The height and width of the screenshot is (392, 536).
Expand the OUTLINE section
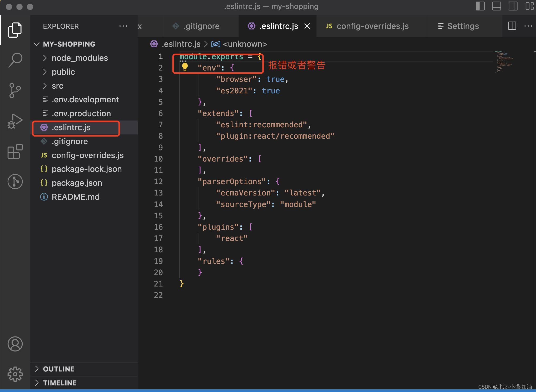pos(58,369)
